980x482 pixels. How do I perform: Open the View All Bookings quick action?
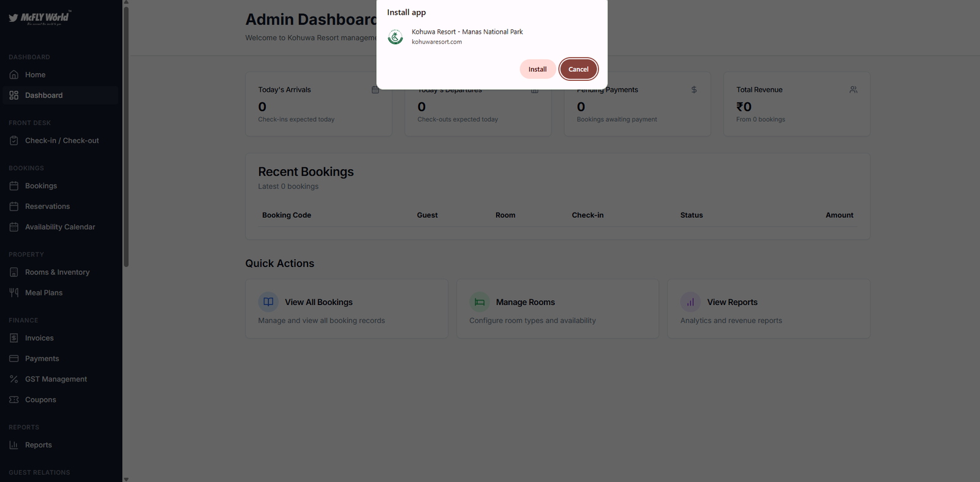[347, 309]
